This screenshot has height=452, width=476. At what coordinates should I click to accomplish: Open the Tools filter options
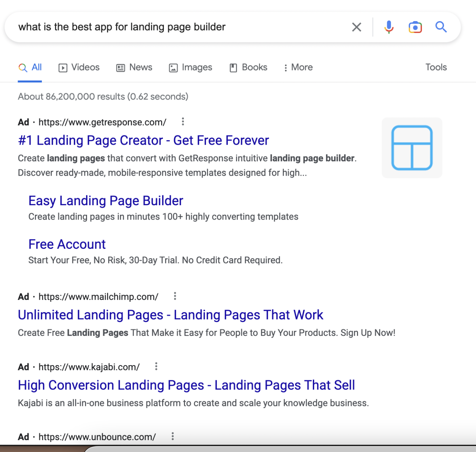point(436,67)
